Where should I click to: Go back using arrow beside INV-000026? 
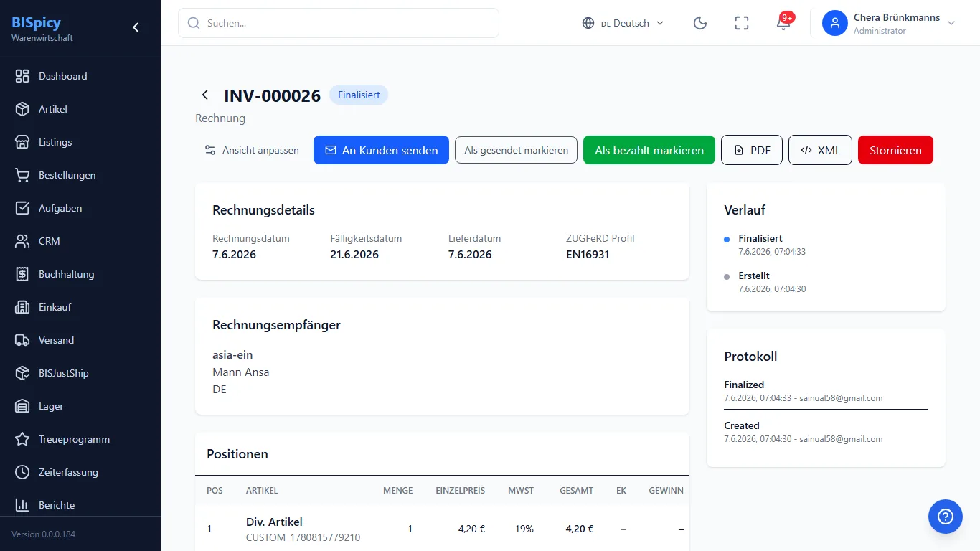point(205,95)
